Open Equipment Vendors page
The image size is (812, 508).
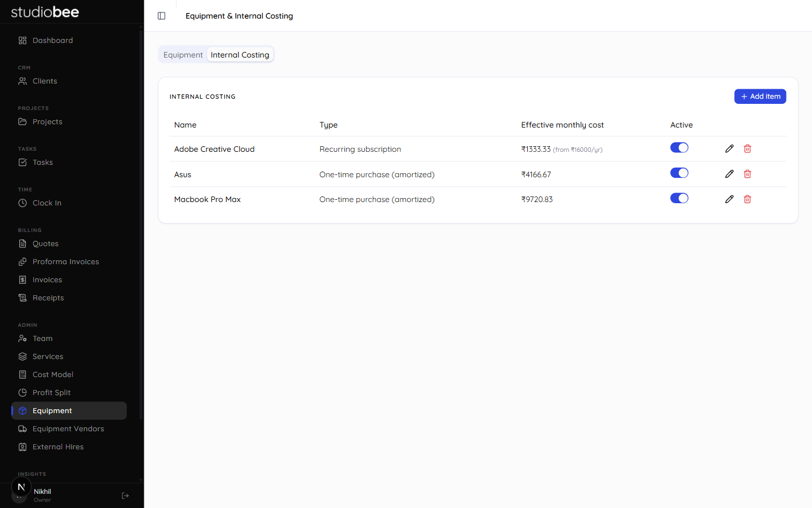69,429
